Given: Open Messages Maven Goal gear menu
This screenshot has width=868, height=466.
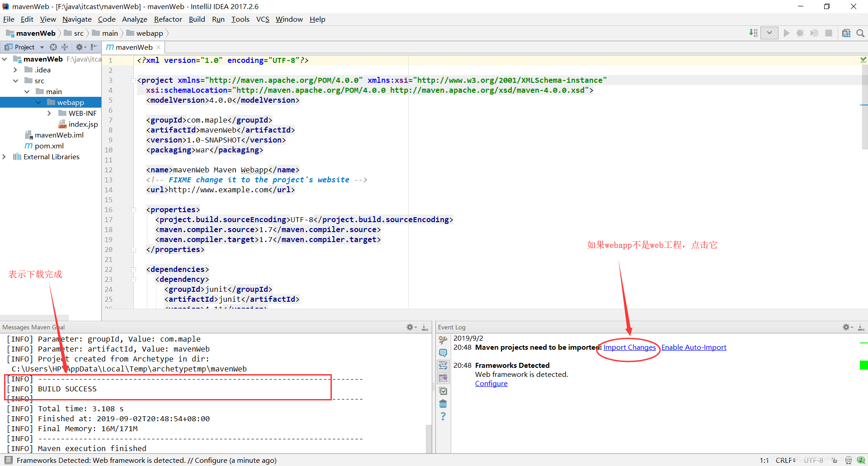Looking at the screenshot, I should tap(411, 327).
